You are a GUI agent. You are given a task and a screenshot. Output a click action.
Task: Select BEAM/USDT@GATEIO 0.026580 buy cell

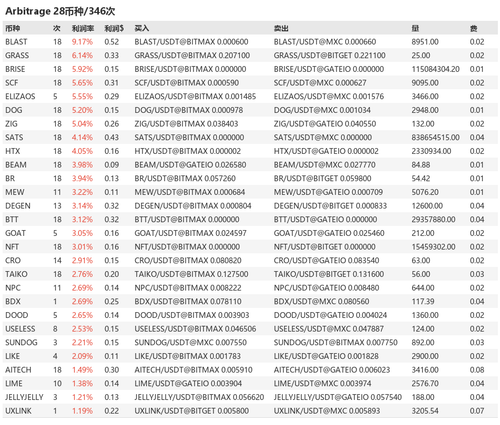pos(190,165)
